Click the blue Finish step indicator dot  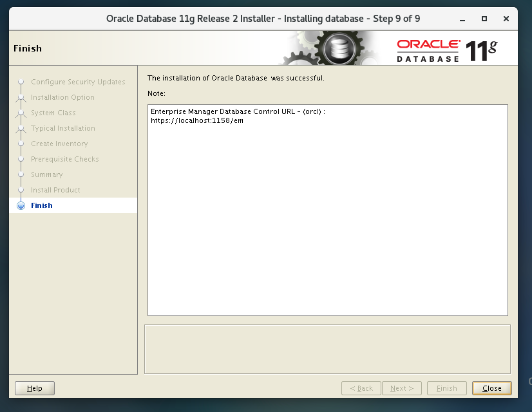[21, 205]
